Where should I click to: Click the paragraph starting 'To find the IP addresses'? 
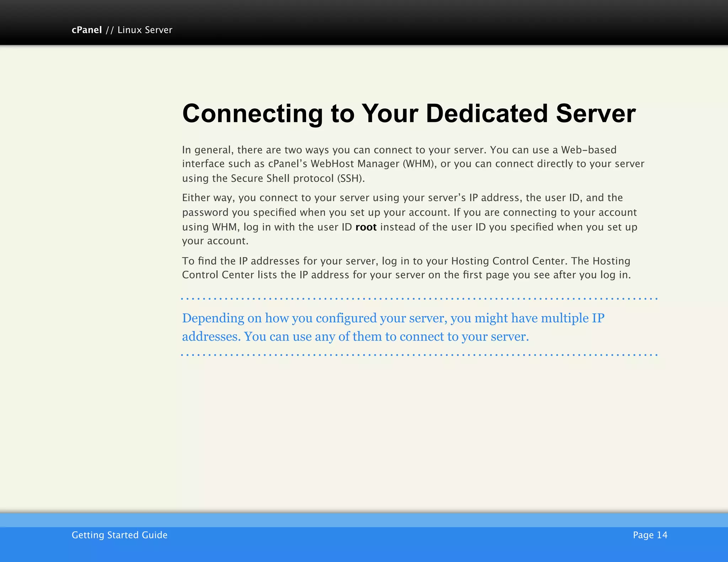click(x=406, y=268)
